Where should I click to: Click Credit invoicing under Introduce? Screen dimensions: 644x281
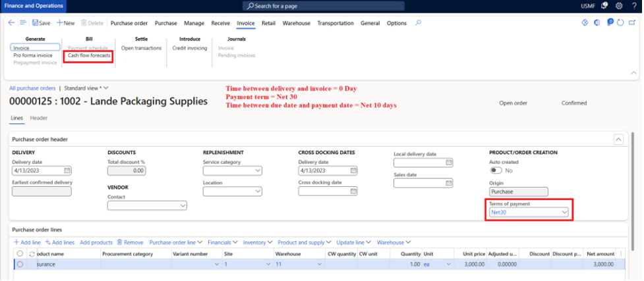point(190,47)
